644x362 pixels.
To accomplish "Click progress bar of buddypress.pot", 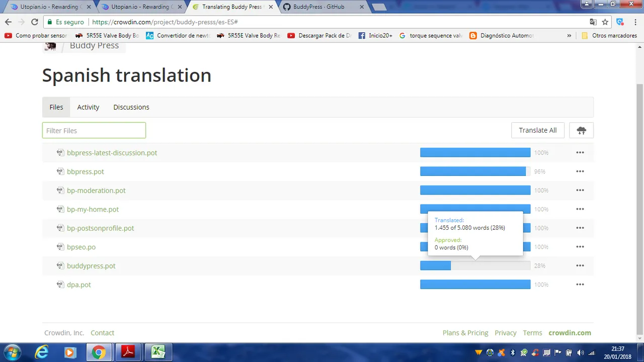I will point(475,266).
